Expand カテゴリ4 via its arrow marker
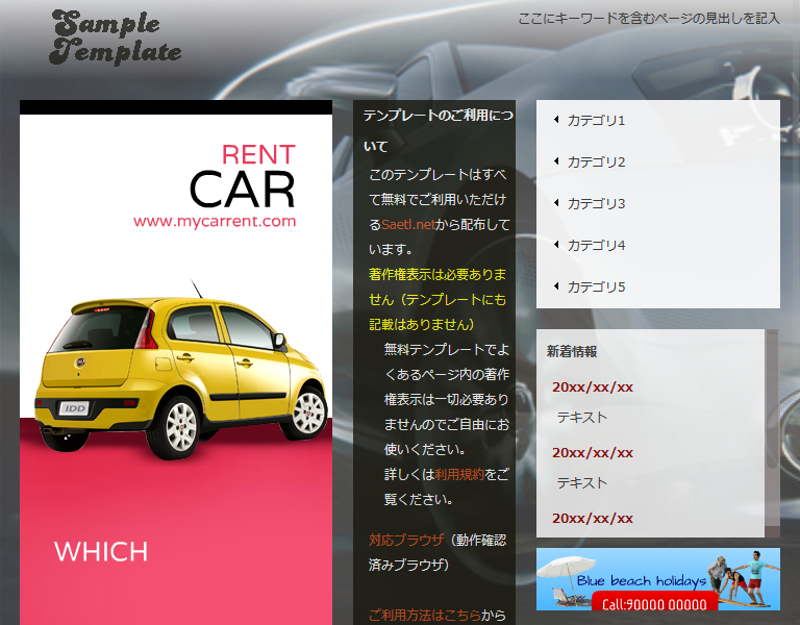800x625 pixels. coord(557,245)
